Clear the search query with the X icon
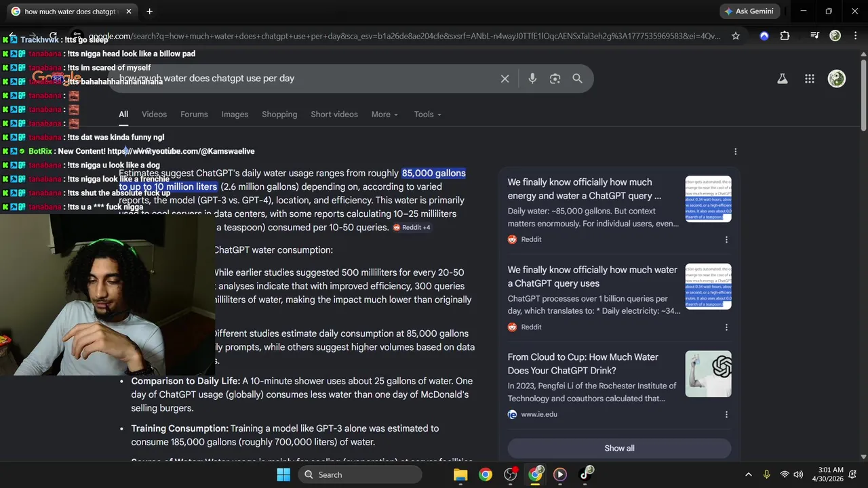 pyautogui.click(x=505, y=79)
